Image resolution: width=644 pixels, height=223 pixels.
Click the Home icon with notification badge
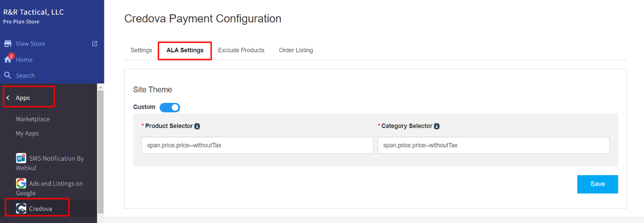click(x=8, y=59)
